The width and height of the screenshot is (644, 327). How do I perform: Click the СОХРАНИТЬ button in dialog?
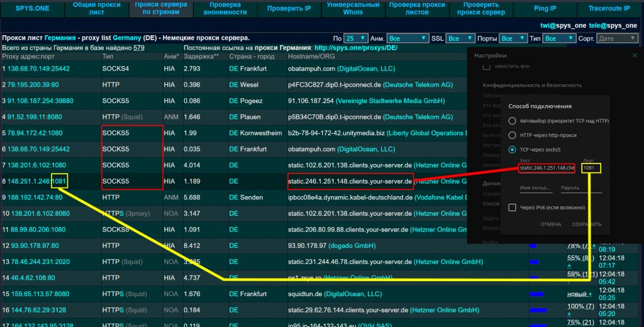tap(585, 224)
